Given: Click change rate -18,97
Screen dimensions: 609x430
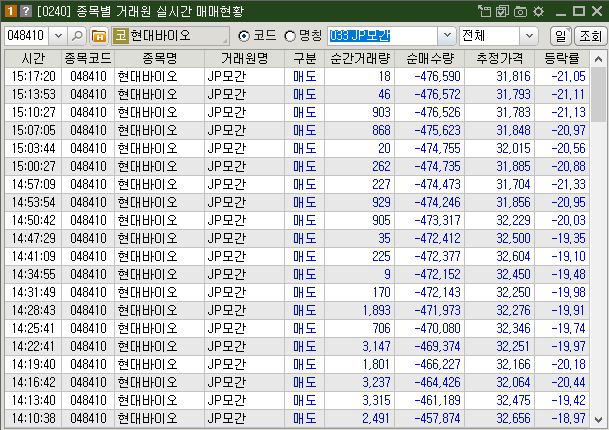Looking at the screenshot, I should coord(568,418).
